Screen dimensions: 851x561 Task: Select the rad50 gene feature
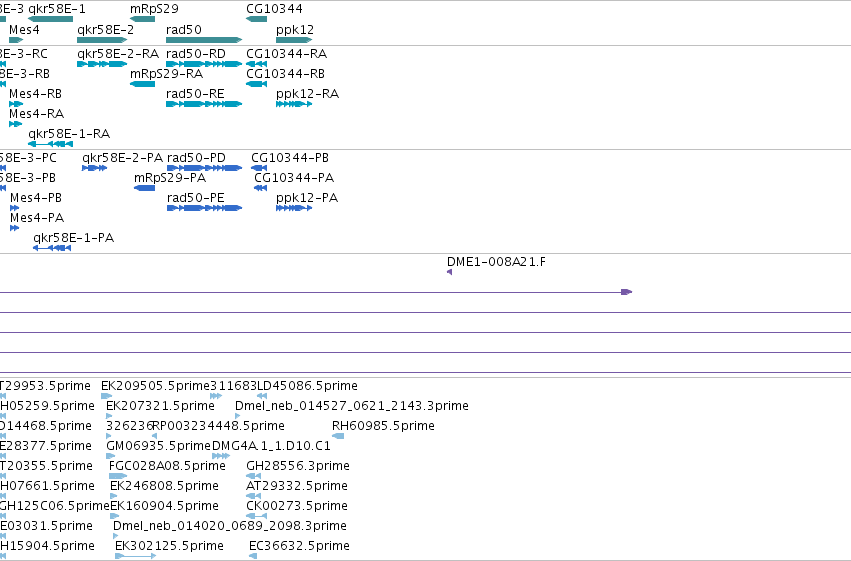click(204, 40)
